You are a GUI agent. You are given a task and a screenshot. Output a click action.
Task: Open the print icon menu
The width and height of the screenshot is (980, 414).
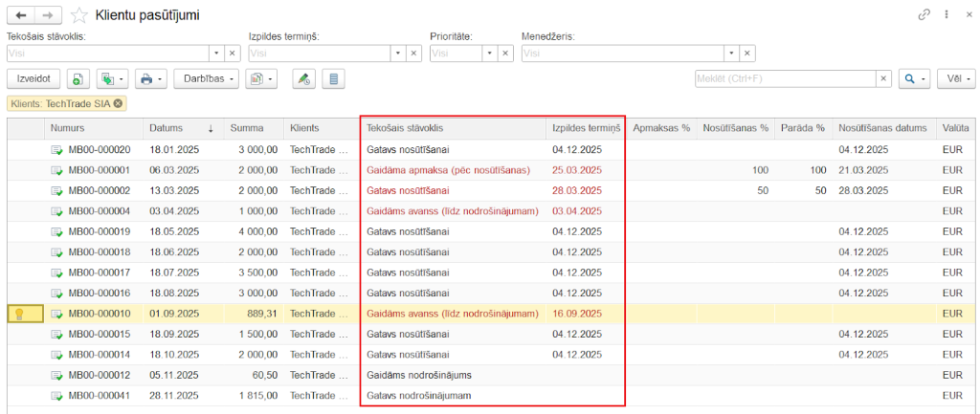tap(150, 78)
